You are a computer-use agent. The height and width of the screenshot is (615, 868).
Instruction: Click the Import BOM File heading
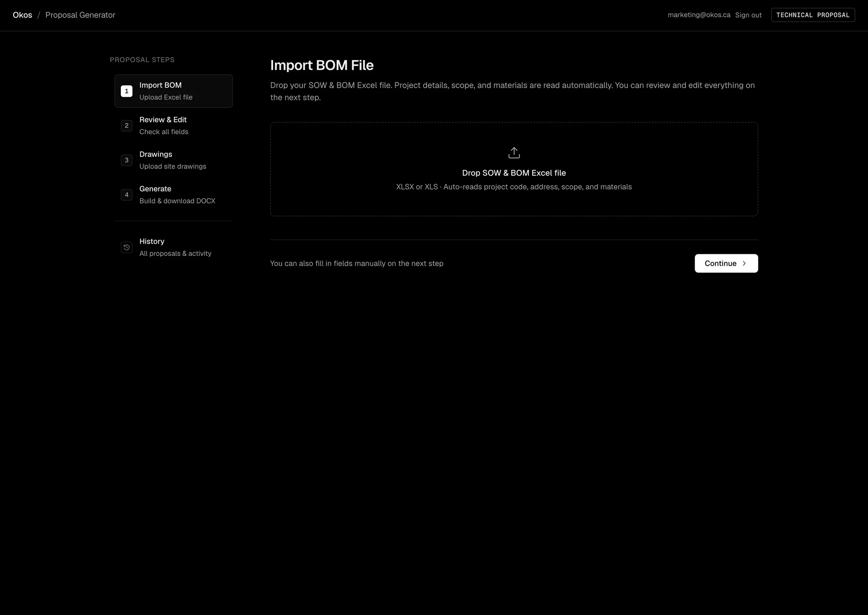pyautogui.click(x=322, y=65)
